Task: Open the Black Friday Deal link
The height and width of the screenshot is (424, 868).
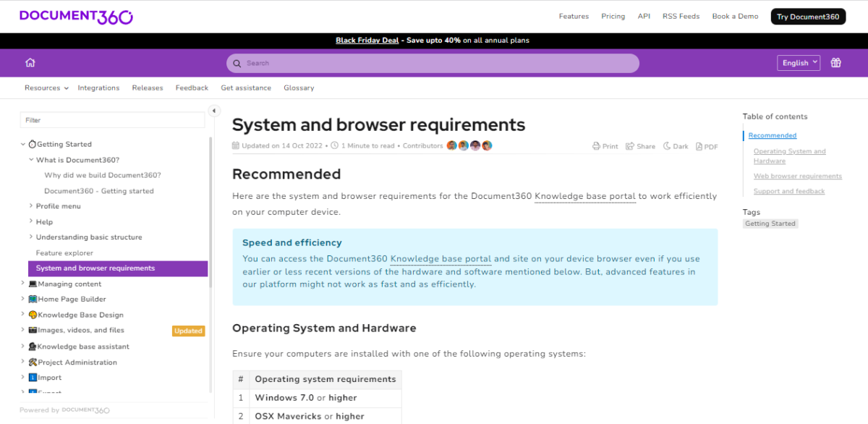Action: [367, 40]
